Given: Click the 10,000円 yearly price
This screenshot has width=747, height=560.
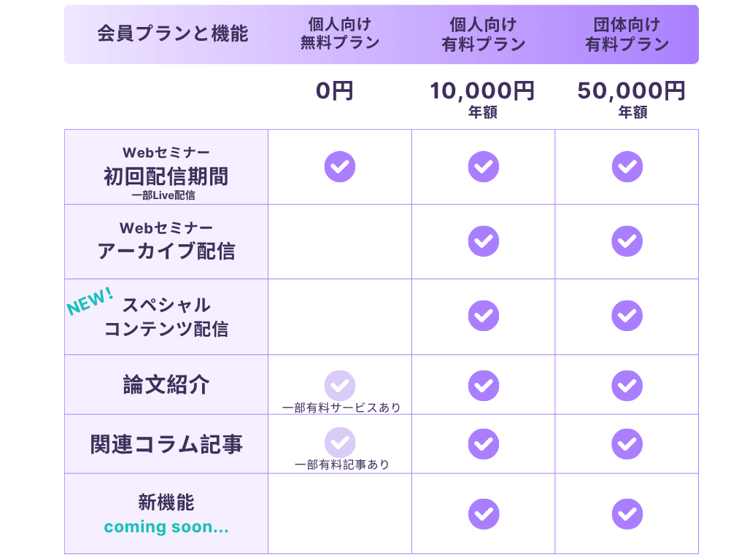Looking at the screenshot, I should tap(482, 91).
